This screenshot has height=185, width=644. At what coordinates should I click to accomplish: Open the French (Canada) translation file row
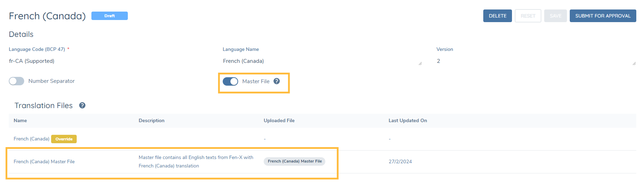tap(32, 139)
